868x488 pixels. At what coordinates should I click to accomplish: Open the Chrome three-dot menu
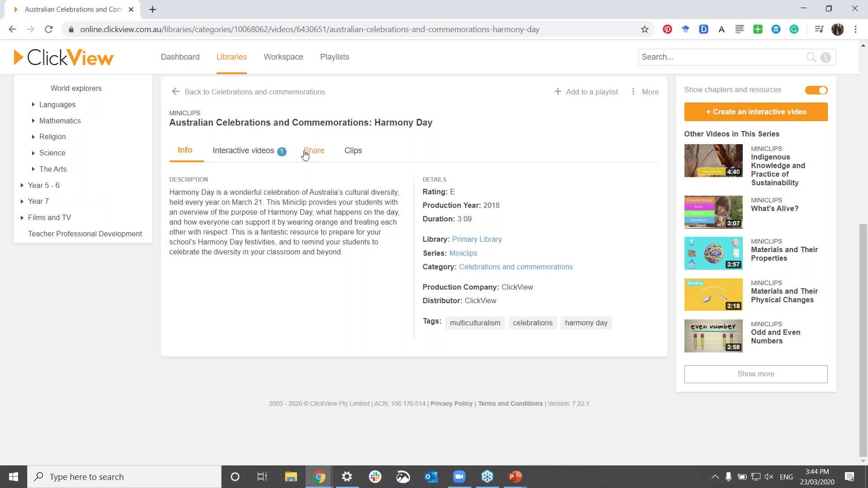click(x=855, y=29)
